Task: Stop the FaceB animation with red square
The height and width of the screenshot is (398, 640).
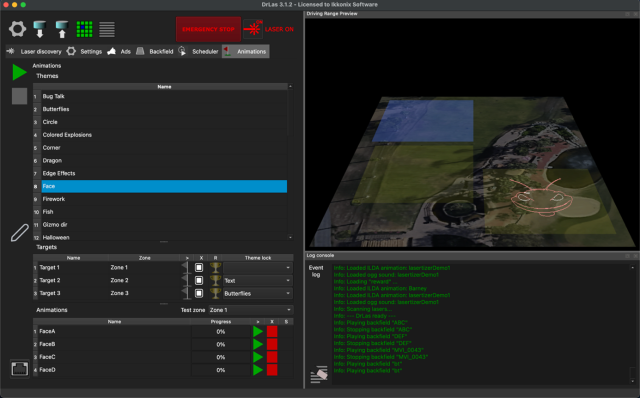Action: 272,344
